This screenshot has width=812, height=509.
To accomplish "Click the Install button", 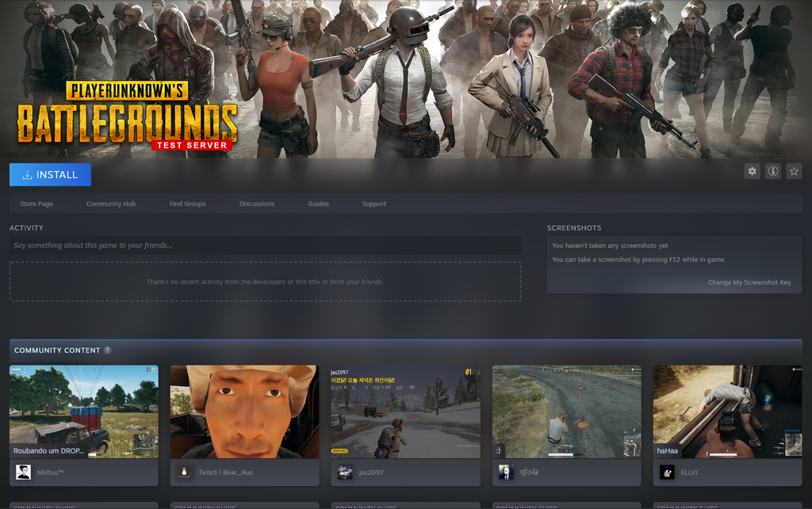I will pos(50,174).
